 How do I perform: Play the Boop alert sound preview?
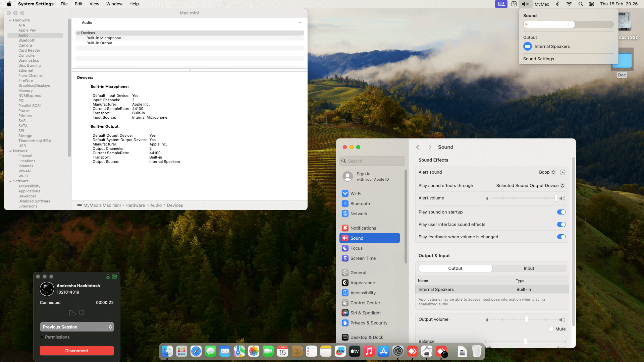[x=562, y=172]
